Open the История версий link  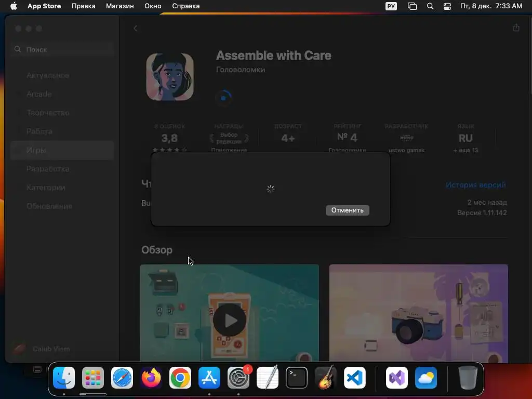click(476, 185)
